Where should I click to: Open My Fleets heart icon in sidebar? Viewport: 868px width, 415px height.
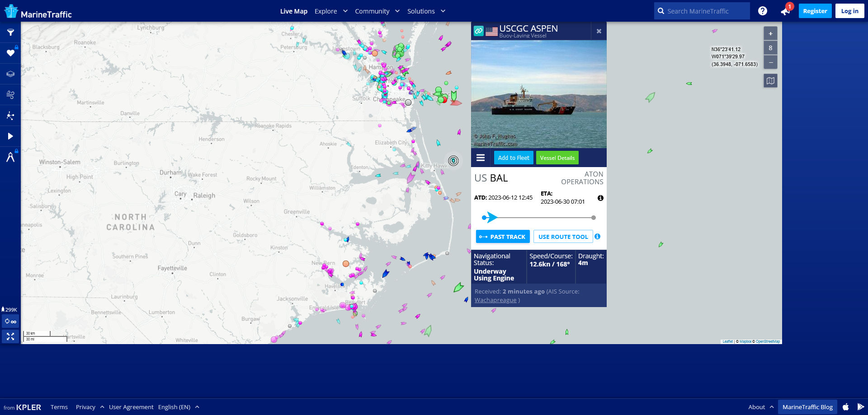coord(10,53)
